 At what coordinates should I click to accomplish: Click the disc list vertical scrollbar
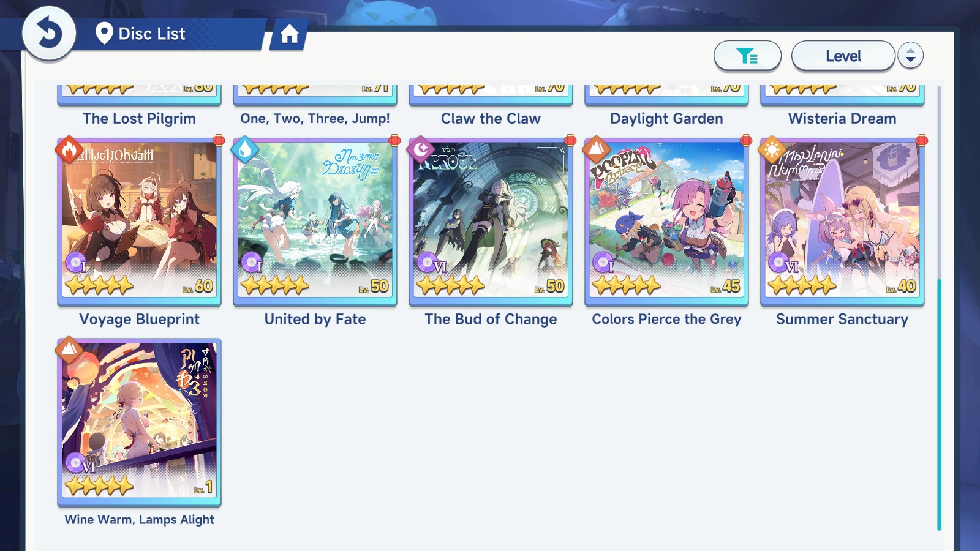coord(939,405)
